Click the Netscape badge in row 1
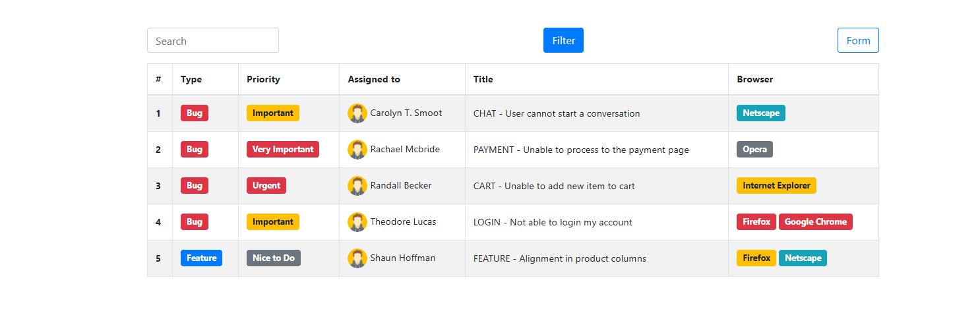The image size is (980, 319). point(761,113)
